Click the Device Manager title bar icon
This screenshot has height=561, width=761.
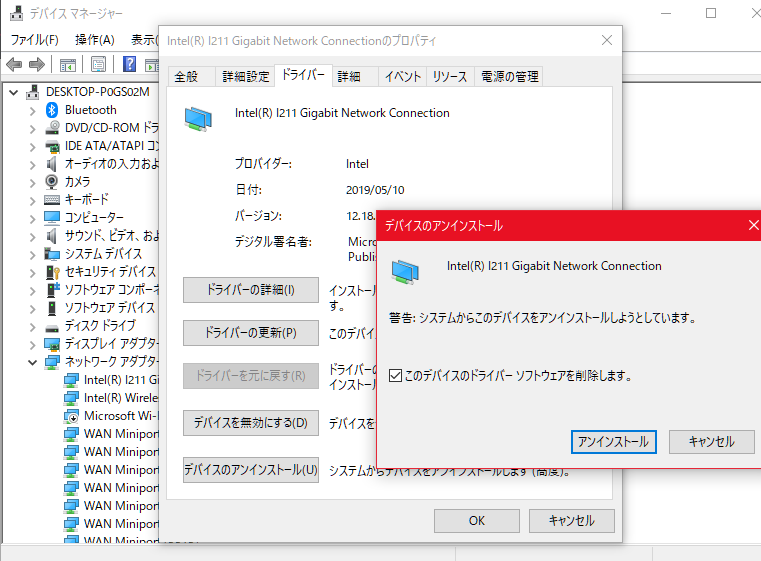(17, 13)
